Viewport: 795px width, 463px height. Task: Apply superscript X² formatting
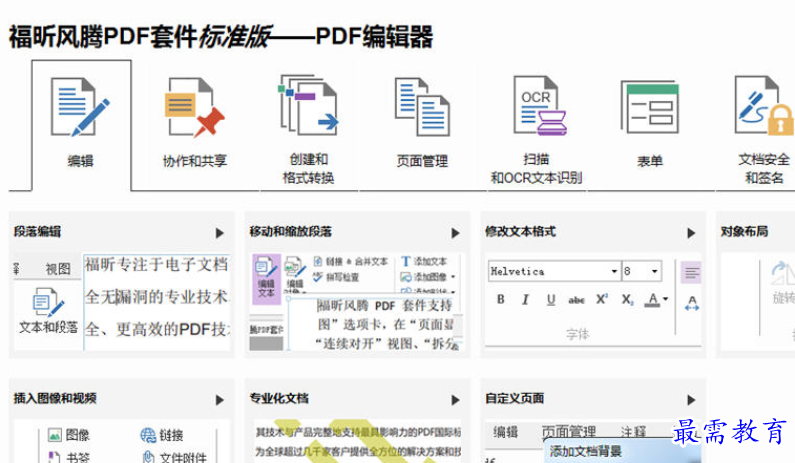(x=602, y=299)
